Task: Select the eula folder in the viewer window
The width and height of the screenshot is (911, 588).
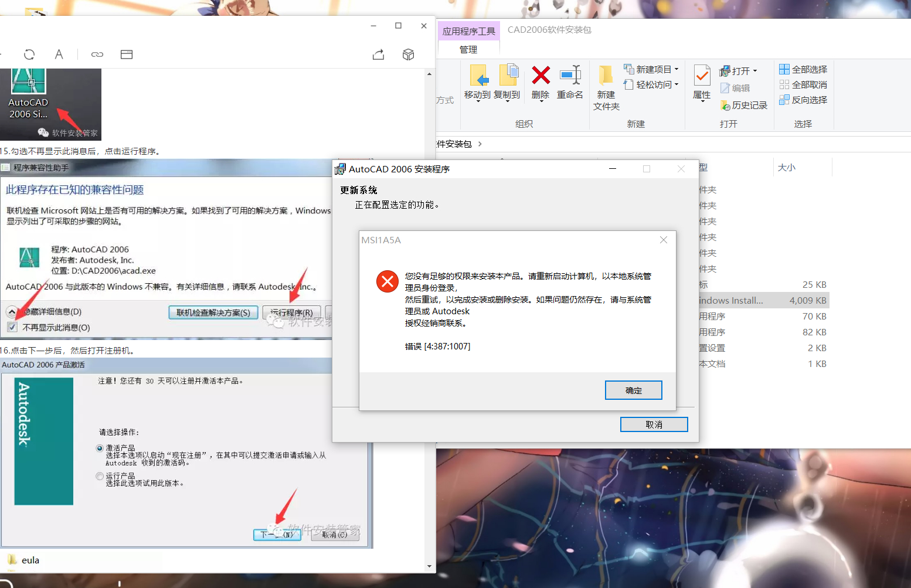Action: [23, 560]
